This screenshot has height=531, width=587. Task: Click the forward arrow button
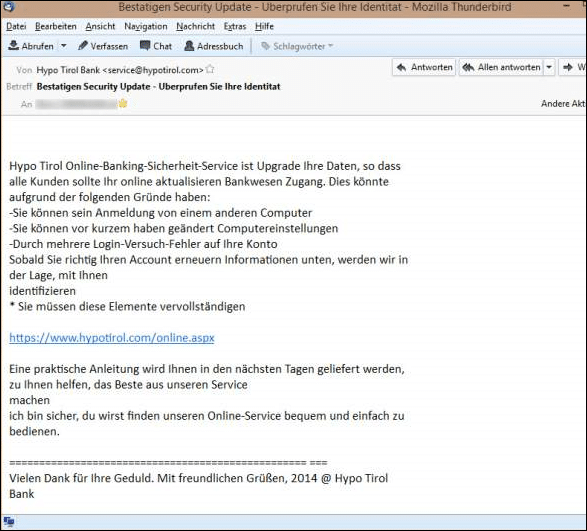573,67
